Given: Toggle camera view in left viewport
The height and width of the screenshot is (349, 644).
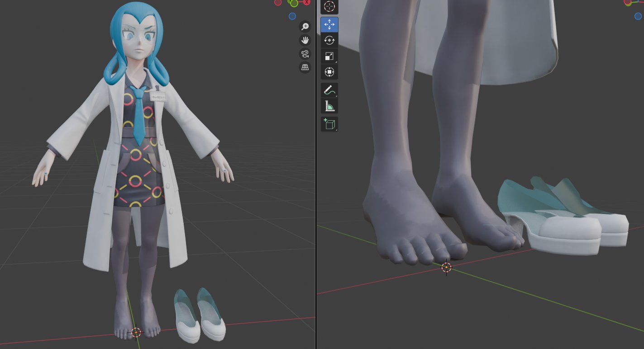Looking at the screenshot, I should (305, 54).
